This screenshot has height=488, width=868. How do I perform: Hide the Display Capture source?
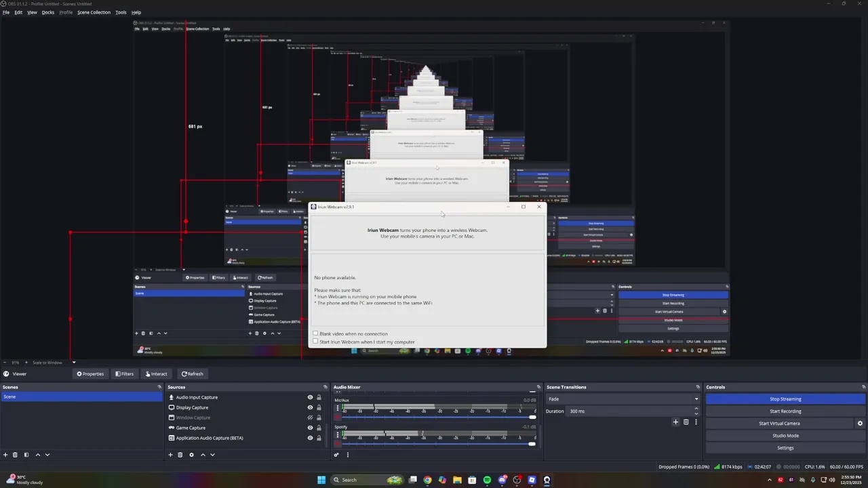click(310, 407)
